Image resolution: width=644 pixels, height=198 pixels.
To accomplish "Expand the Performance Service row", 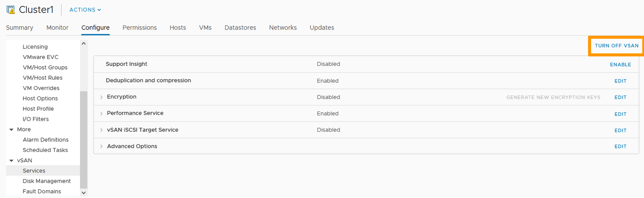I will [102, 114].
